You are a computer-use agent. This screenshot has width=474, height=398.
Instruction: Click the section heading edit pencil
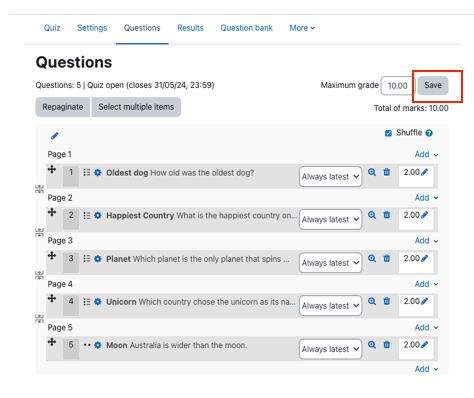[55, 136]
